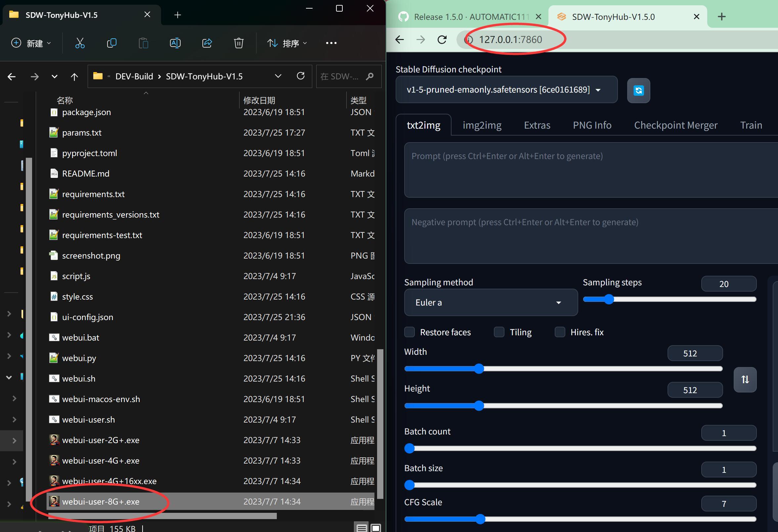Adjust the Width slider

[x=563, y=369]
